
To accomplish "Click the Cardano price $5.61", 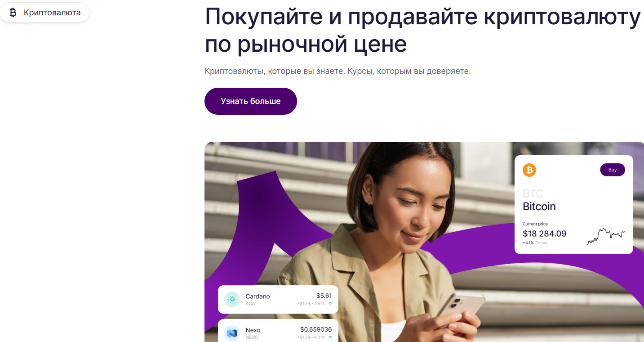I will (x=324, y=296).
